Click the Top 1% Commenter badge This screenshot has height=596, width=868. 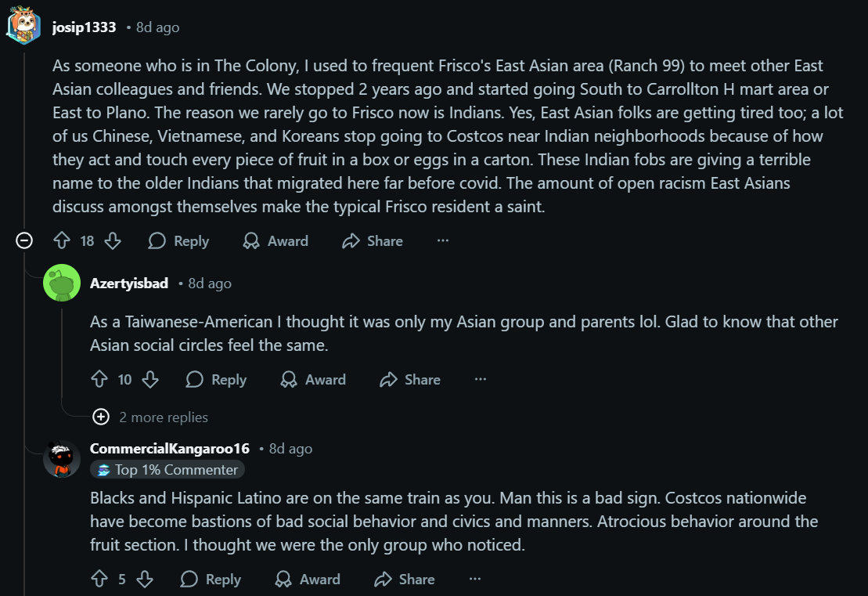tap(167, 470)
